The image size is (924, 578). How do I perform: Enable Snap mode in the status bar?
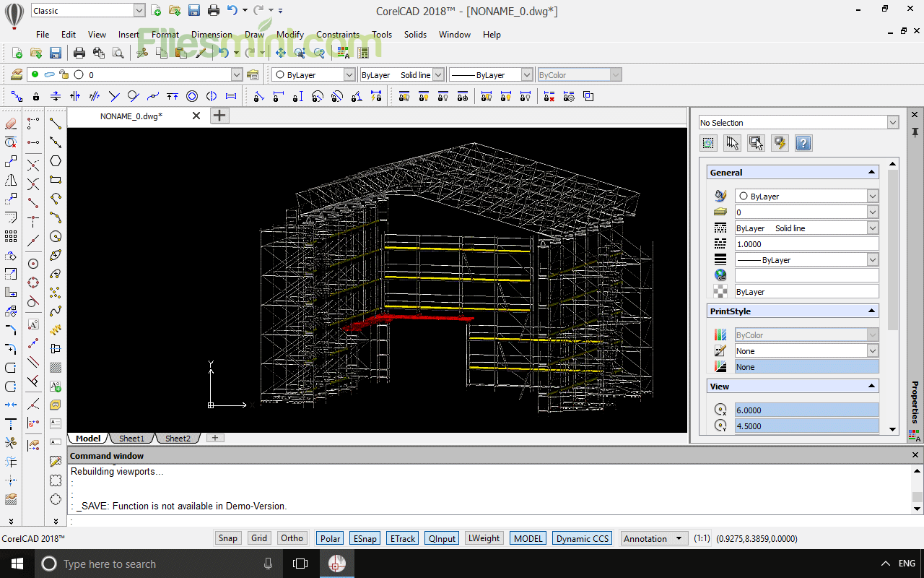[227, 538]
